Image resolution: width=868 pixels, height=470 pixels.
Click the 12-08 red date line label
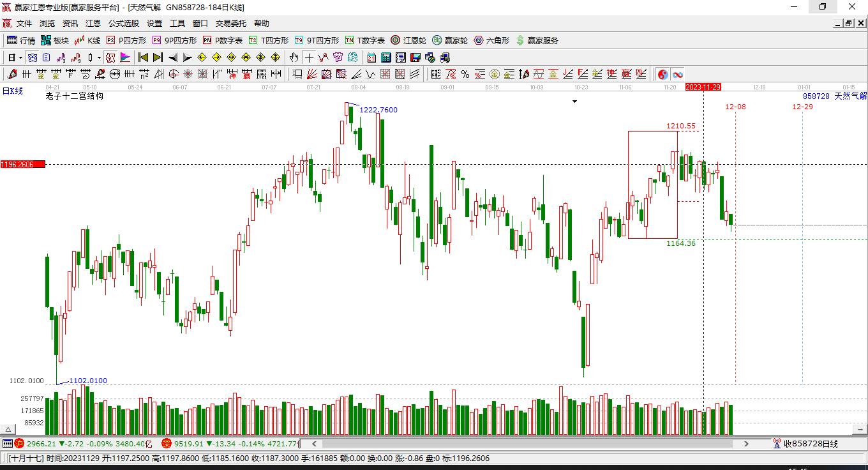click(735, 107)
